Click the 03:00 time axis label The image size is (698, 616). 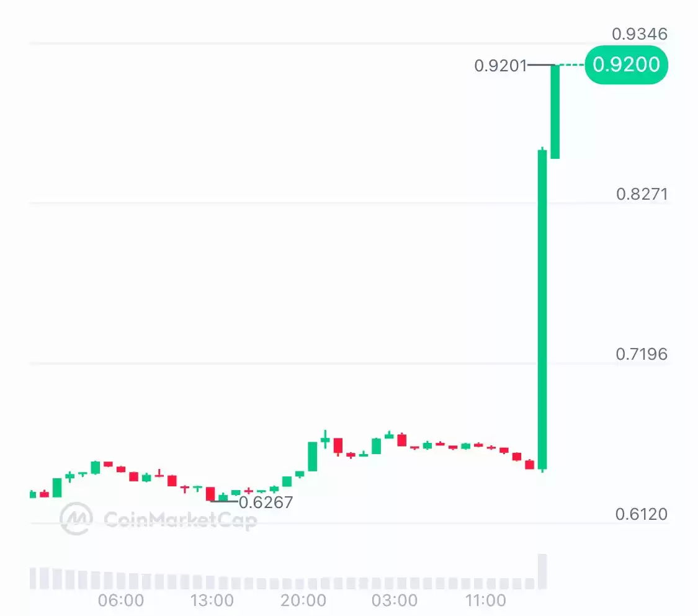[395, 600]
